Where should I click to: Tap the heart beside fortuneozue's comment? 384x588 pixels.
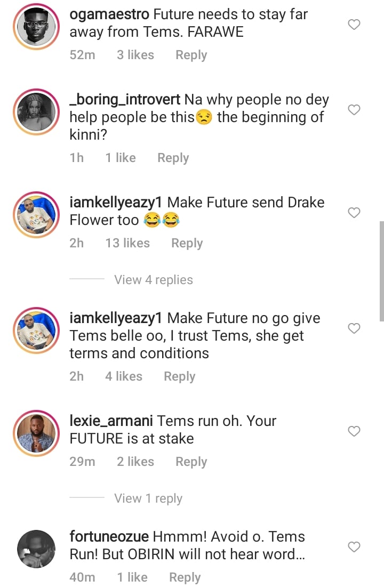354,547
